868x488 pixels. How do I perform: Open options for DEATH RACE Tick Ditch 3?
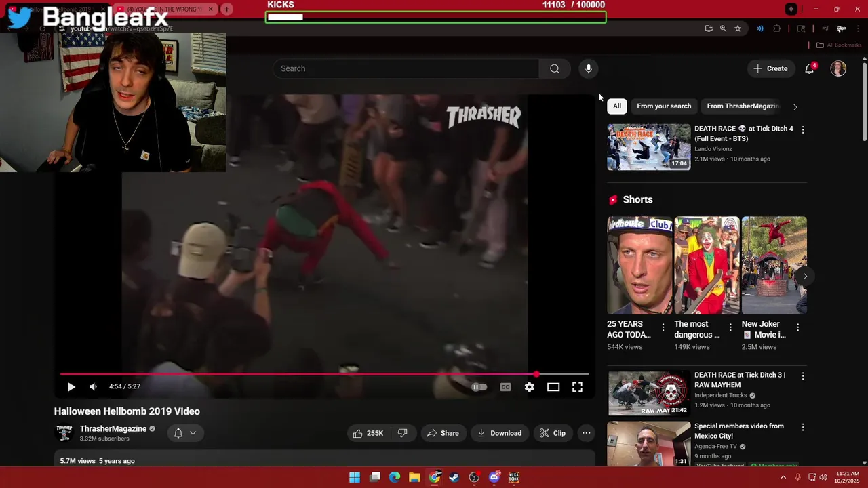(803, 375)
